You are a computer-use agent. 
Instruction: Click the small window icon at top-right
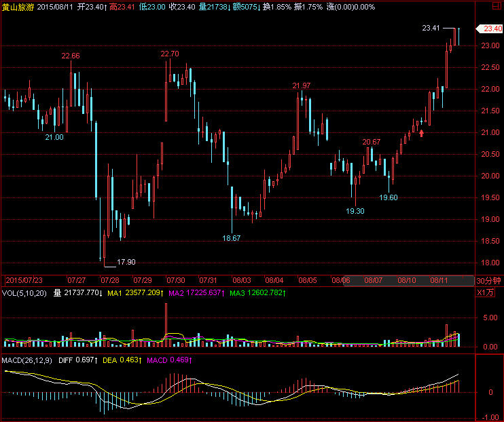pos(498,6)
